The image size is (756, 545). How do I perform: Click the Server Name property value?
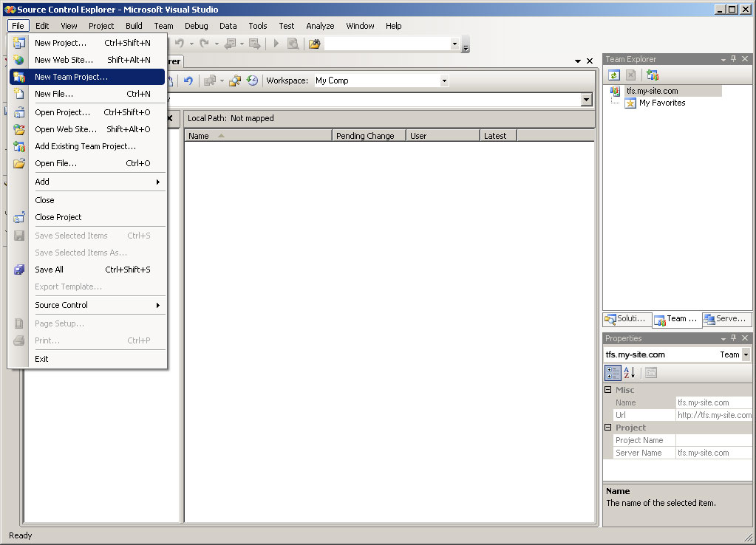click(x=714, y=453)
